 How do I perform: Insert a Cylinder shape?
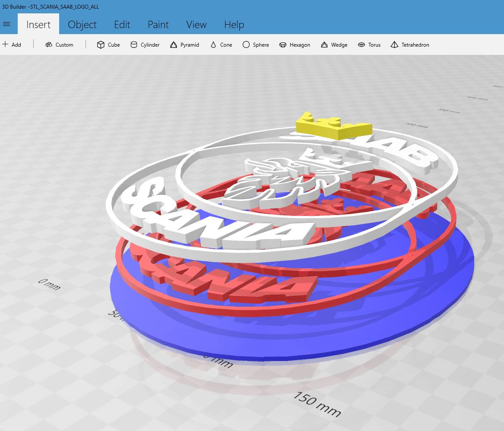point(145,44)
